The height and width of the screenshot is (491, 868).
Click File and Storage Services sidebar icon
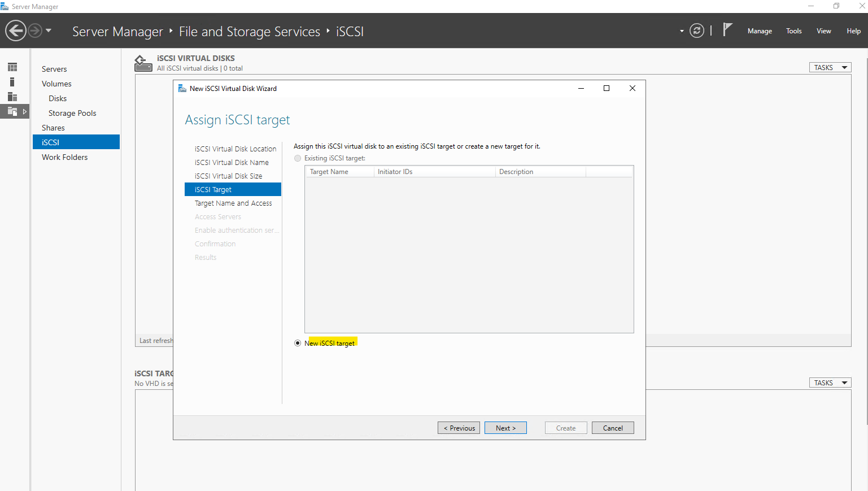[12, 111]
